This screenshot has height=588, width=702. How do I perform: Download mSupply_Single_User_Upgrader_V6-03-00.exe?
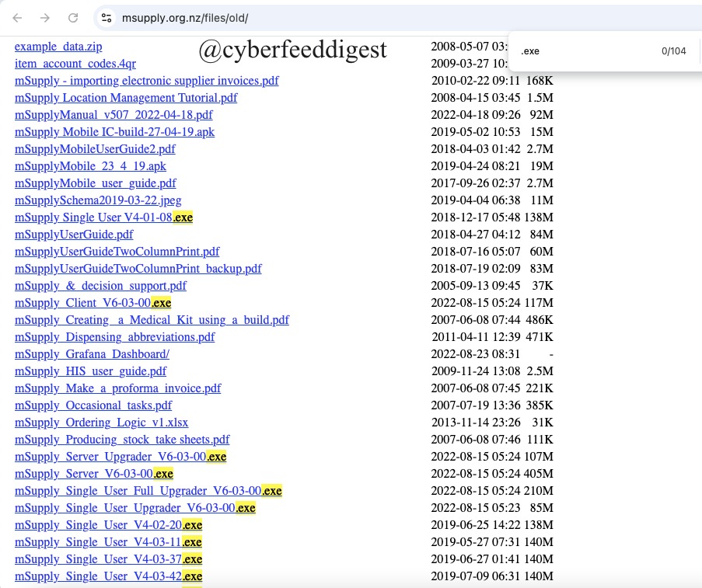(x=135, y=508)
